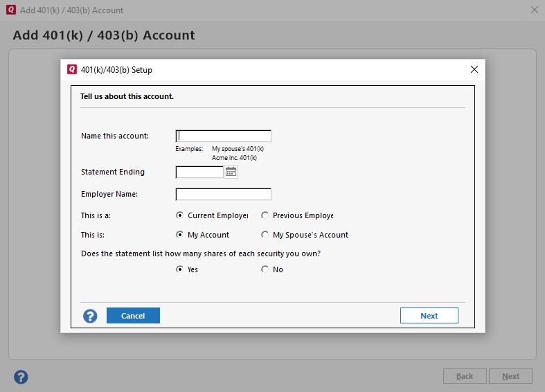Choose the Previous Employer option
Image resolution: width=545 pixels, height=392 pixels.
click(x=265, y=215)
